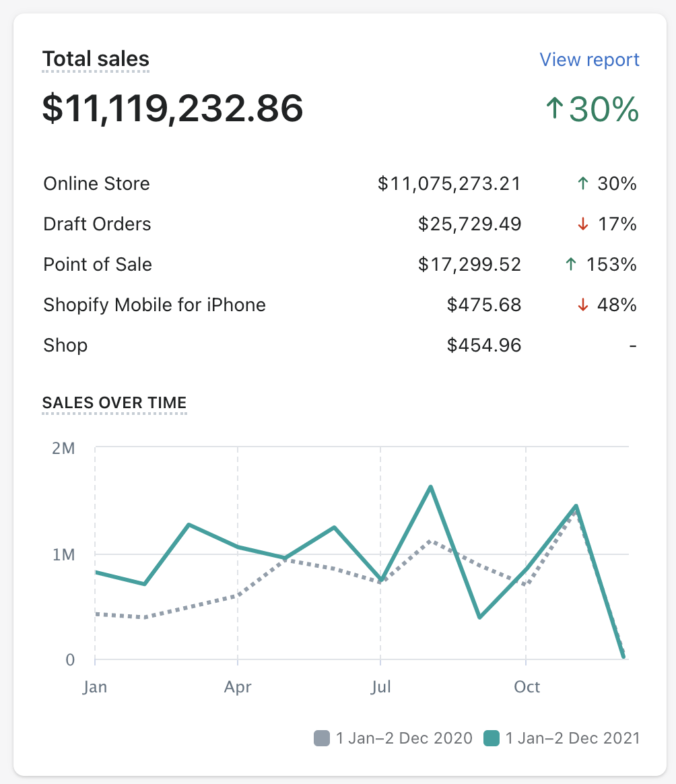Click the SALES OVER TIME label
The width and height of the screenshot is (676, 784).
point(114,403)
